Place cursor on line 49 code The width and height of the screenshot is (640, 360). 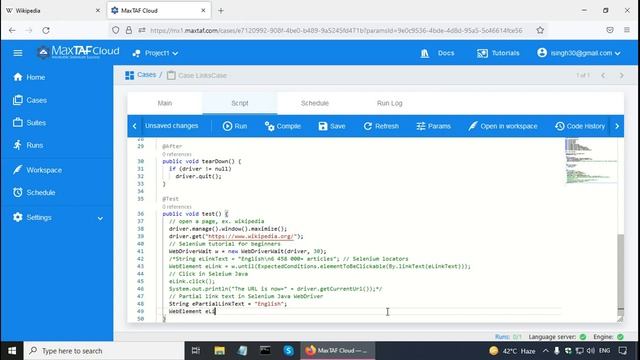point(192,311)
